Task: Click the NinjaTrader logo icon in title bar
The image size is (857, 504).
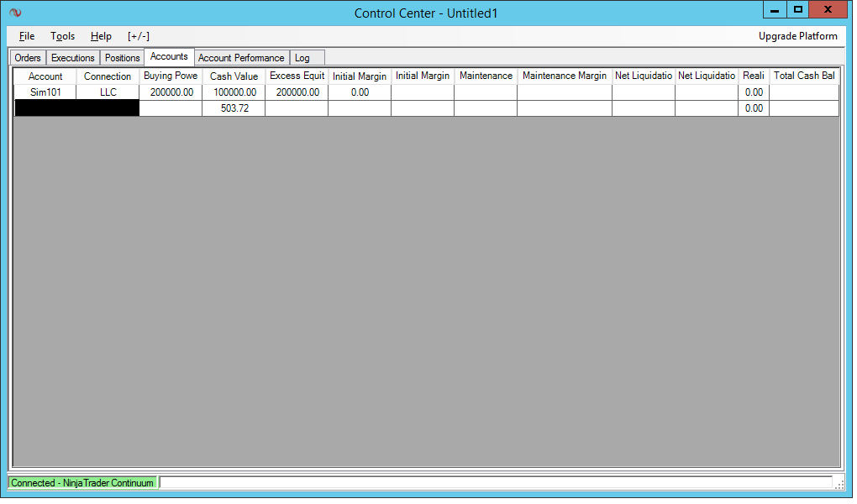Action: point(15,13)
